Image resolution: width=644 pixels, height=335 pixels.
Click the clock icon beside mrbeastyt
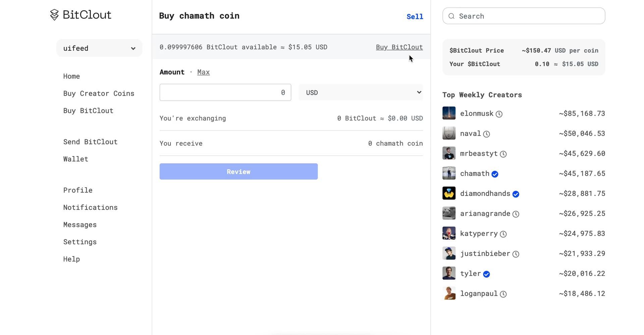click(503, 154)
